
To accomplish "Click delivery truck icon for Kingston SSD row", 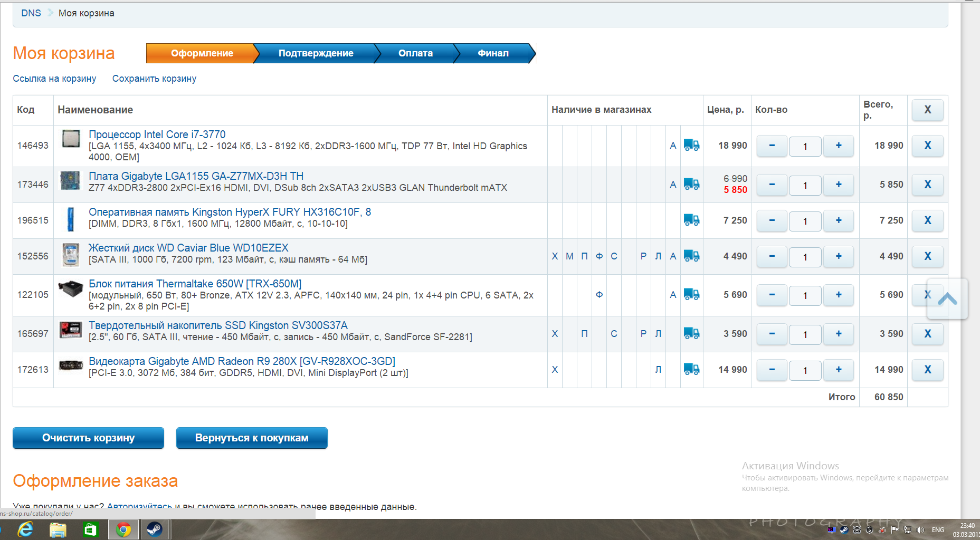I will pos(691,333).
